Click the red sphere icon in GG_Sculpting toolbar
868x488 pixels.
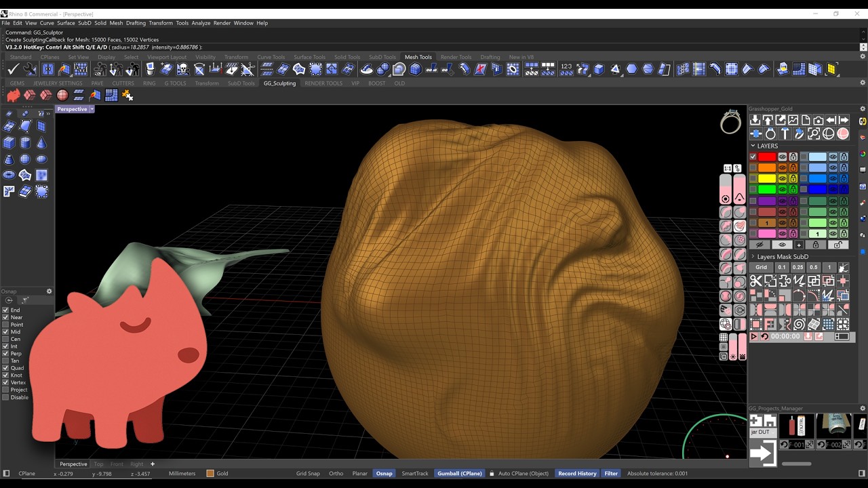coord(62,96)
